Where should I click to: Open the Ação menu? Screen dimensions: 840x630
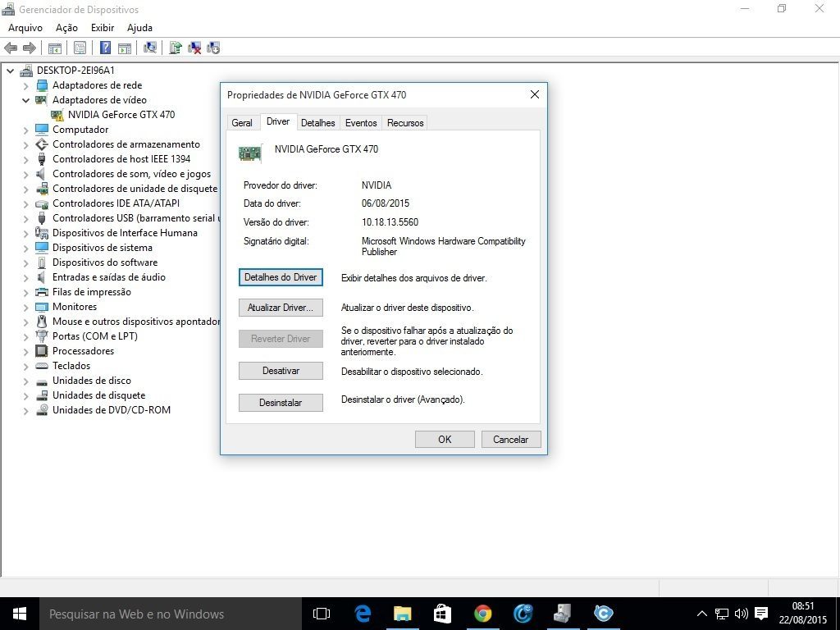(66, 28)
